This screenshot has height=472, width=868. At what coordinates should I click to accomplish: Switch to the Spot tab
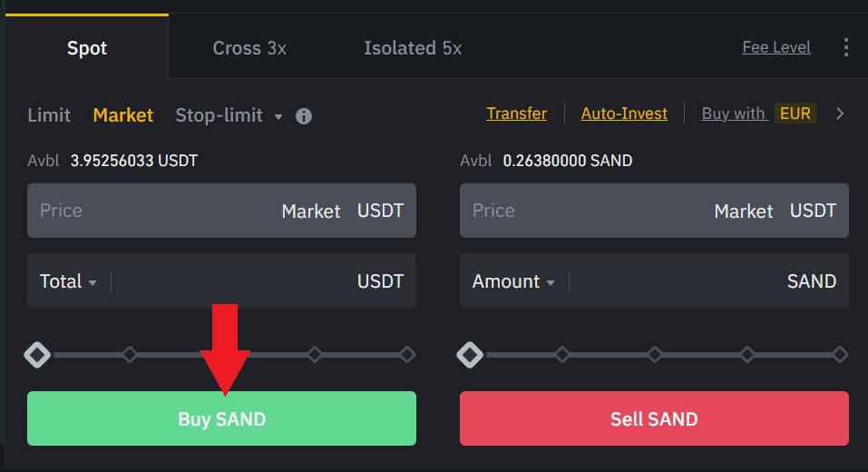(x=87, y=48)
